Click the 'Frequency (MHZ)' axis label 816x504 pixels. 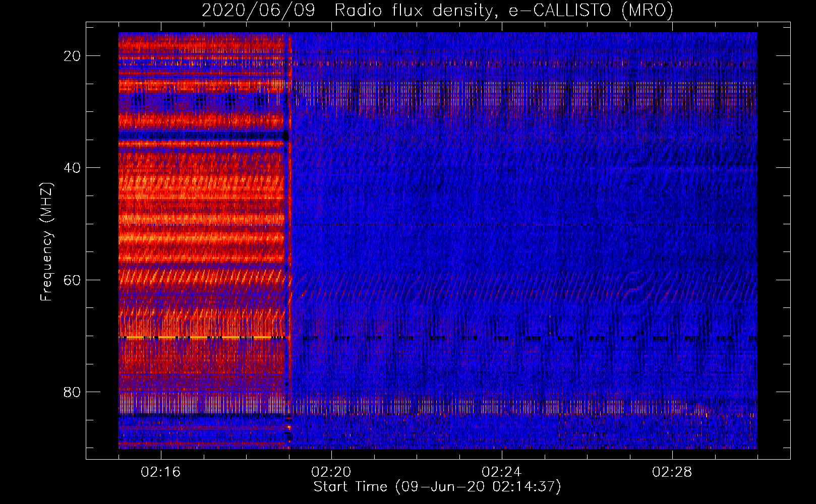coord(46,242)
